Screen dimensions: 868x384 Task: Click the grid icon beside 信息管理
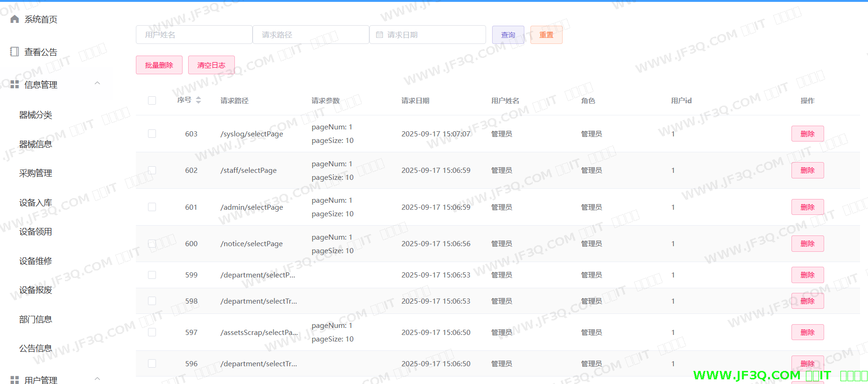pos(14,85)
